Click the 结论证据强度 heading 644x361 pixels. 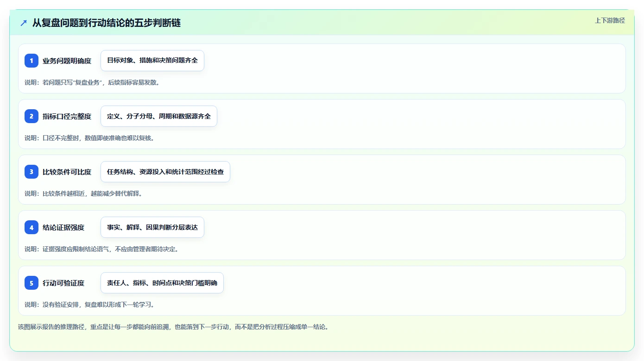63,227
